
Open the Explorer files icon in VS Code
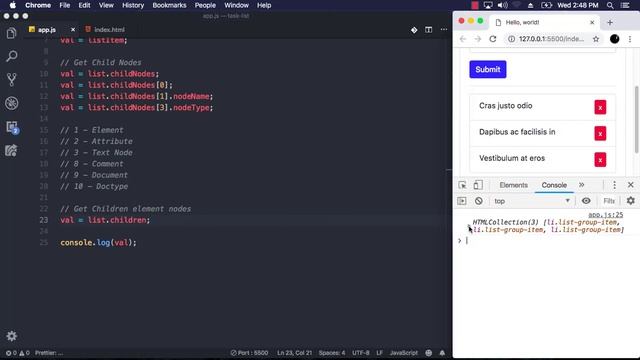[x=11, y=33]
